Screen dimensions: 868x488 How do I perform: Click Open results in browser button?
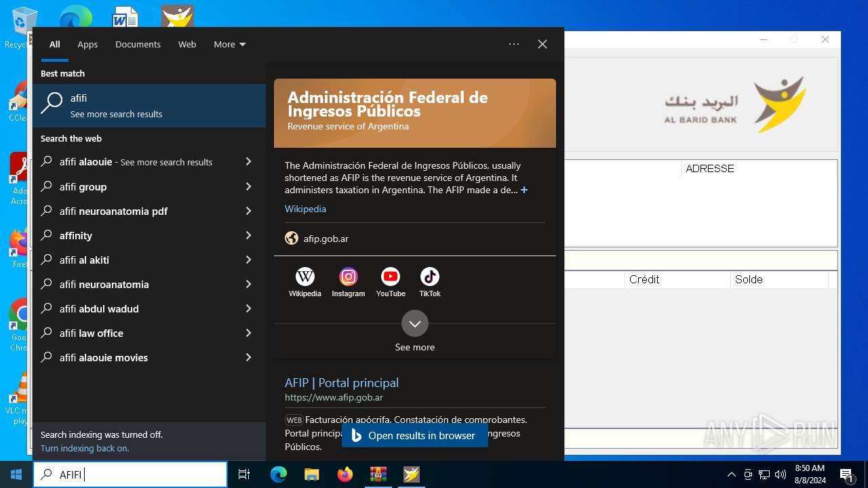tap(415, 435)
